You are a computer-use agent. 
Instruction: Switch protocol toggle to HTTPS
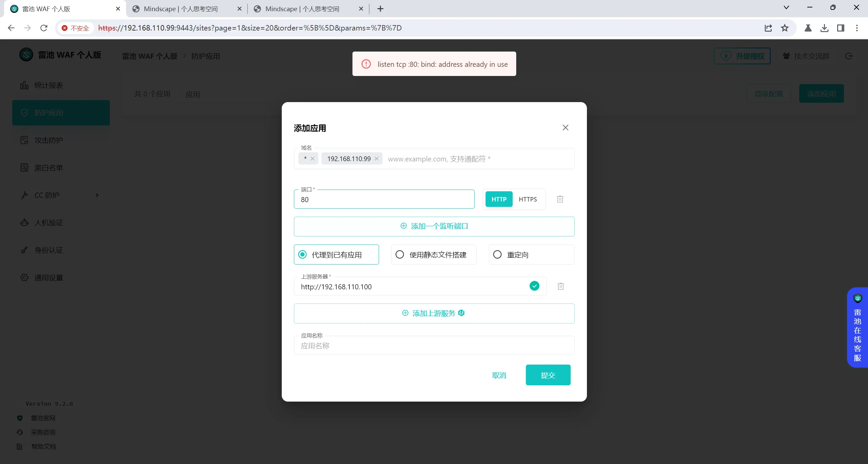pos(528,199)
